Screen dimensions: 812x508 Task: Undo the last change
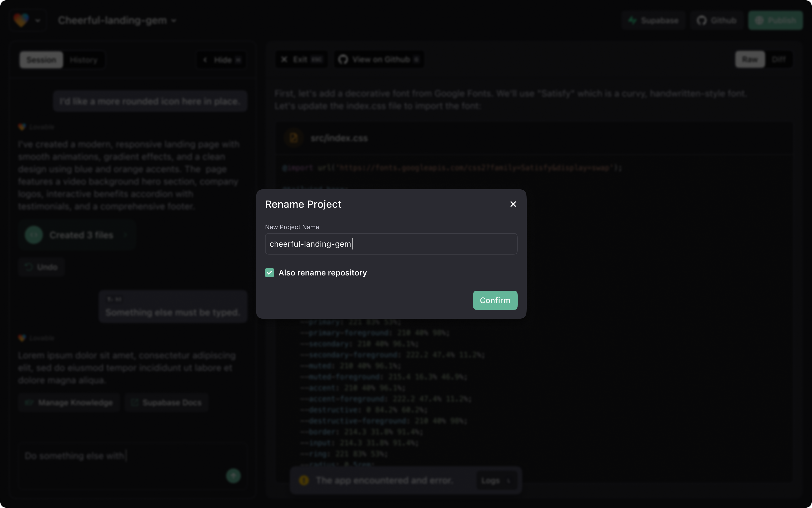tap(41, 267)
